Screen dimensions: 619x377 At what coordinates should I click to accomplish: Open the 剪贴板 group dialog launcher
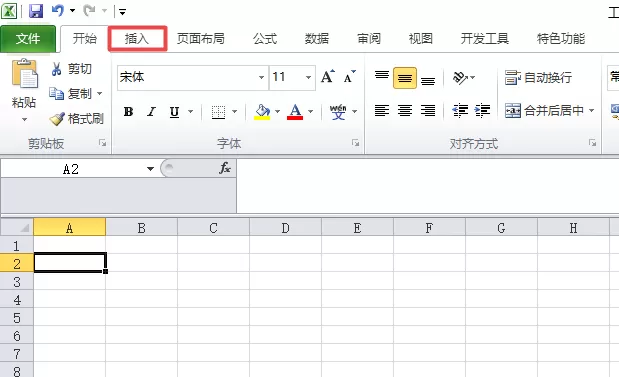tap(103, 143)
